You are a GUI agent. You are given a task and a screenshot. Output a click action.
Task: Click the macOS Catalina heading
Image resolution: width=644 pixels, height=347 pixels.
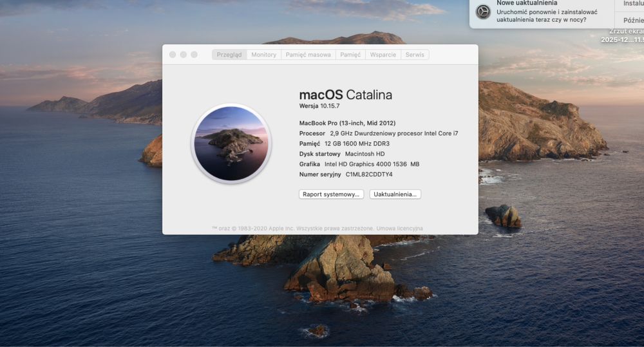coord(345,95)
